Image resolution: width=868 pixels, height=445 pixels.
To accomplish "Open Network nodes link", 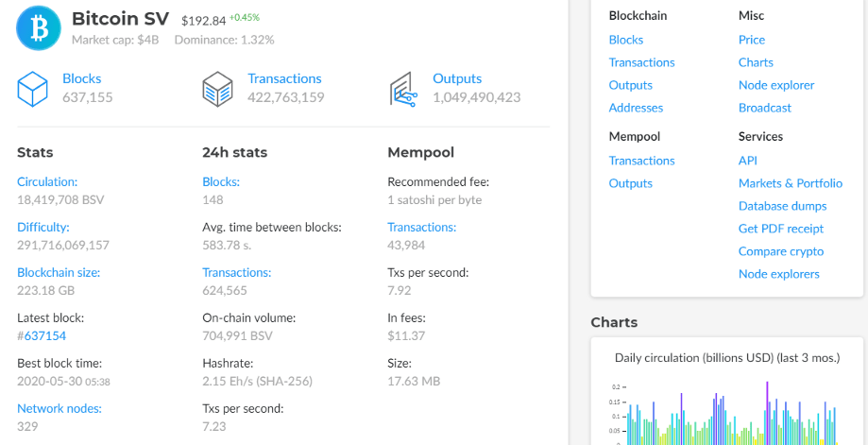I will (x=60, y=408).
